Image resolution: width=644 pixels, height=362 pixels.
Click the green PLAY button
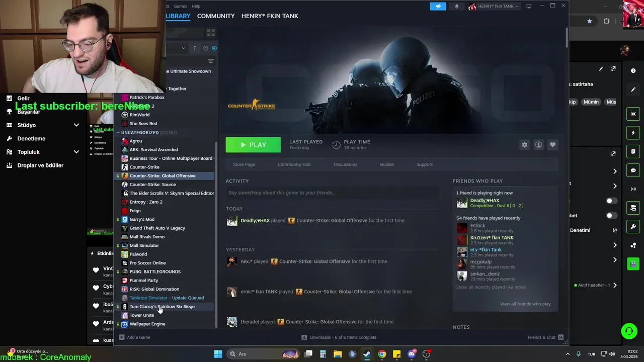[253, 145]
